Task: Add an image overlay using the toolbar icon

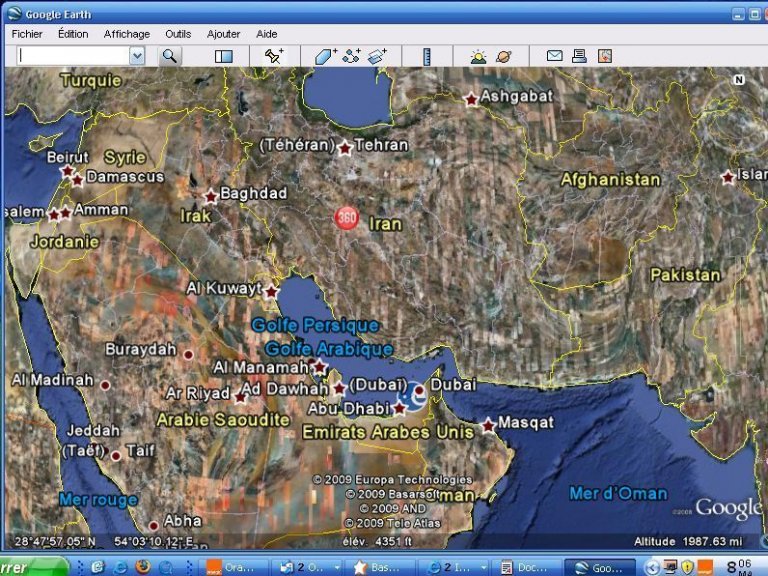Action: 377,56
